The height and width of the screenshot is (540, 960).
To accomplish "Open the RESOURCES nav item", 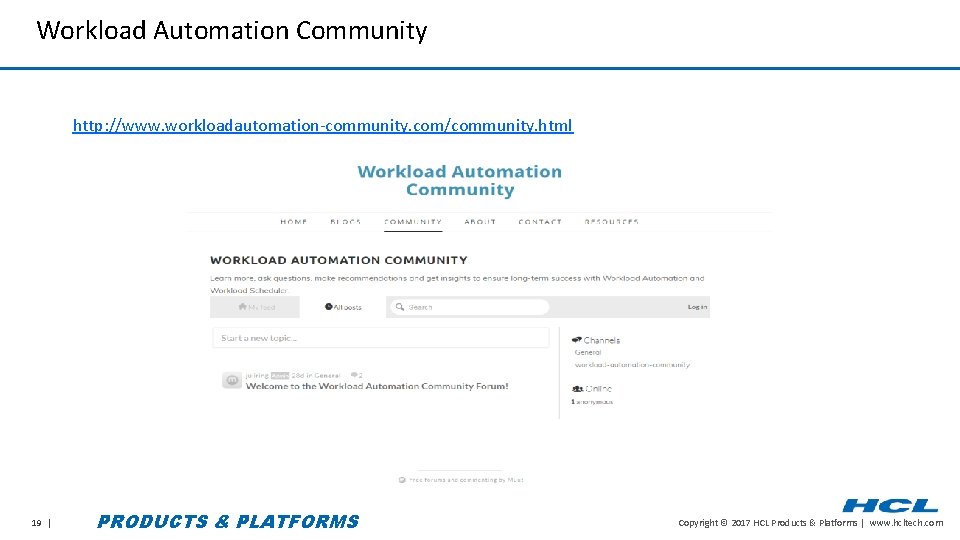I will pyautogui.click(x=612, y=222).
